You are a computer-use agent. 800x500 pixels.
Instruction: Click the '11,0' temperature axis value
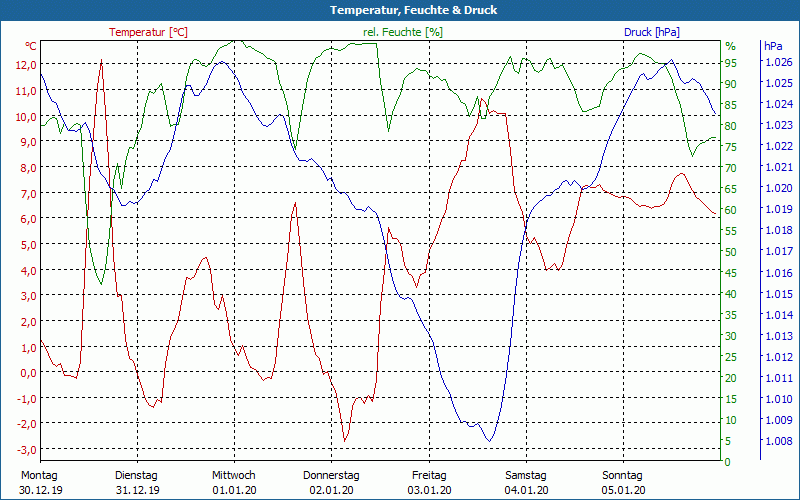tap(27, 91)
